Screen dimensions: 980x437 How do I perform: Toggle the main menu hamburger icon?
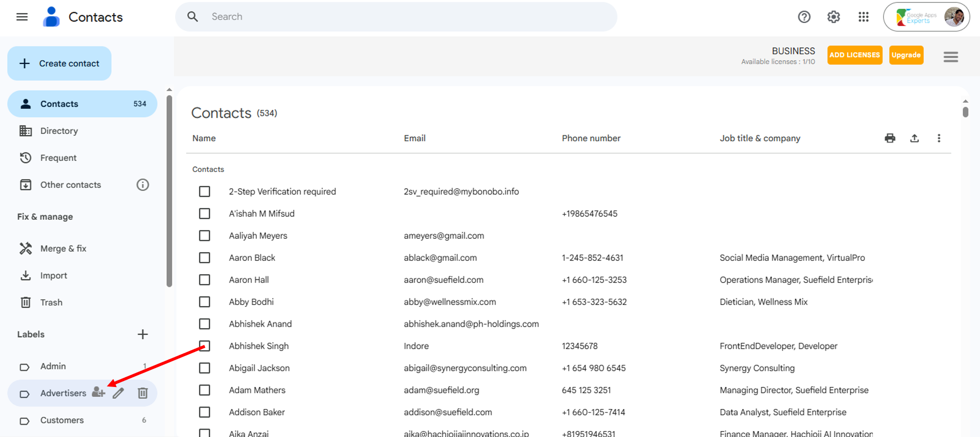22,17
